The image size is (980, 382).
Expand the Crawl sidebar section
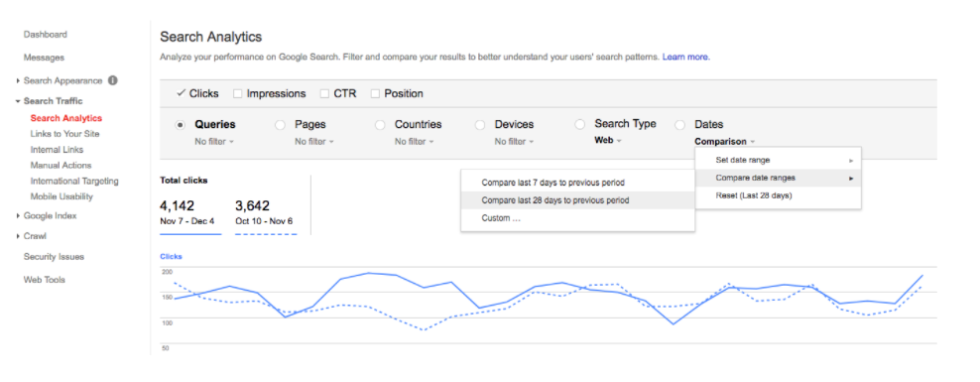[x=18, y=236]
